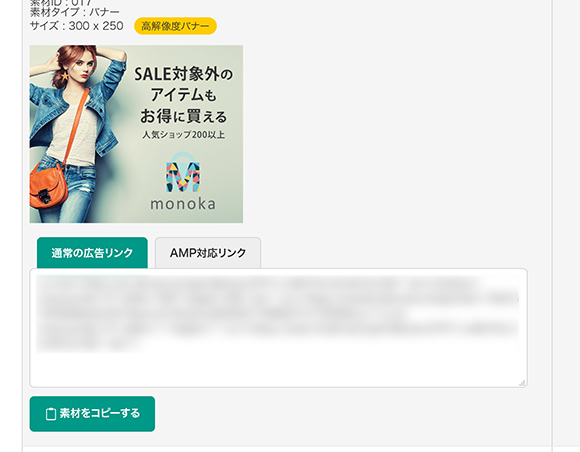The image size is (580, 452).
Task: Focus the blurred ad code text area
Action: [x=279, y=328]
